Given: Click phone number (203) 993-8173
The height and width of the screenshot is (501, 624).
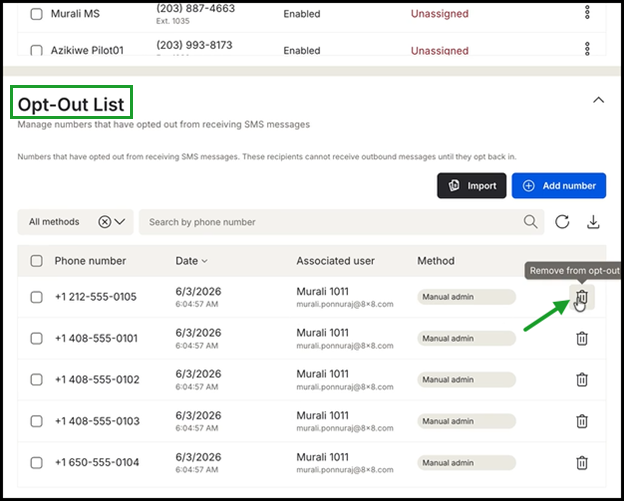Looking at the screenshot, I should (x=194, y=45).
